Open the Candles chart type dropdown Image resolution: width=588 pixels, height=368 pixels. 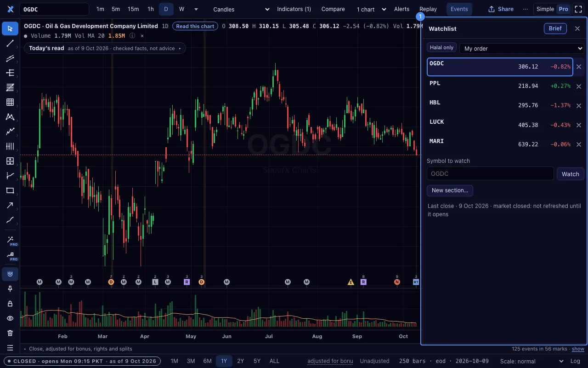point(241,9)
